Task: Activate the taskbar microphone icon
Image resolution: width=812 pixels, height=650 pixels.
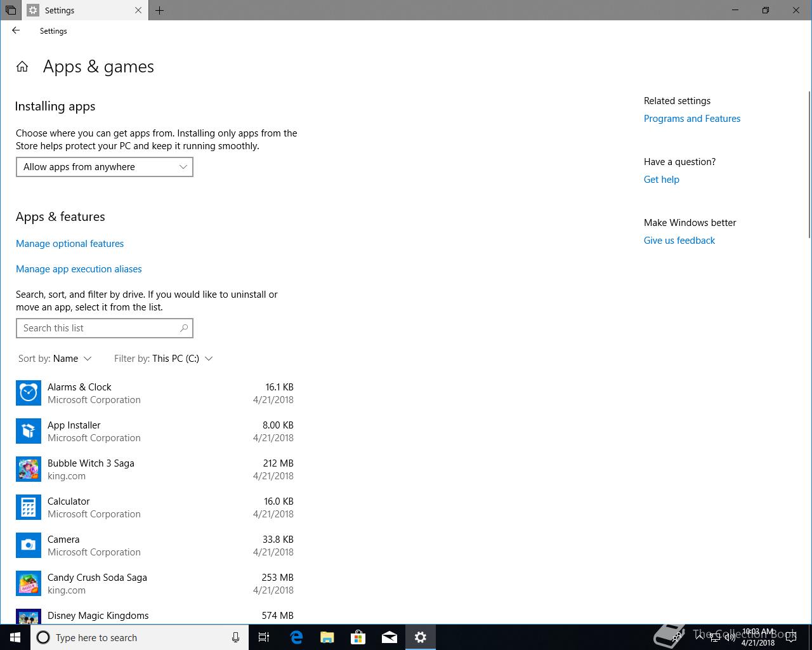Action: pyautogui.click(x=235, y=637)
